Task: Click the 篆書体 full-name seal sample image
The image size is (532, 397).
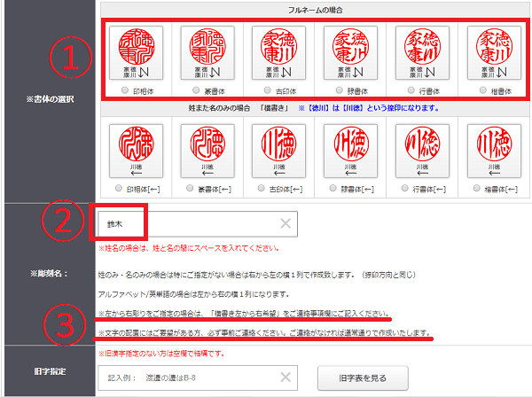Action: coord(207,53)
